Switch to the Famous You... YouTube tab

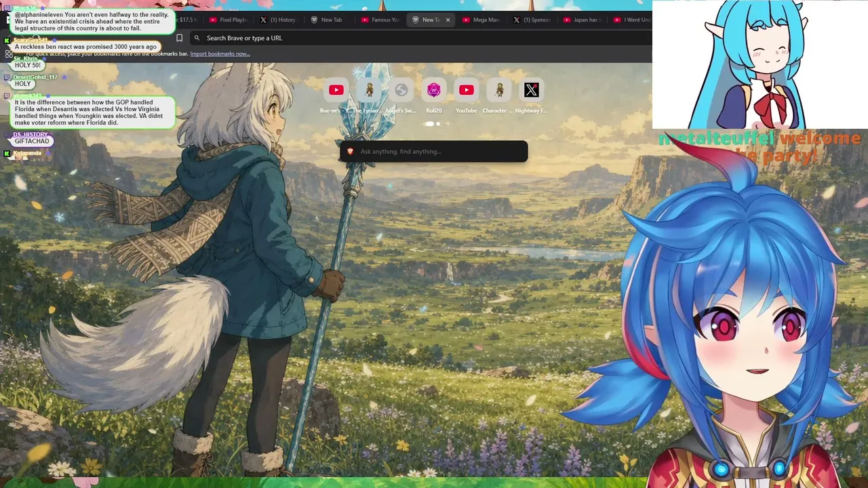[x=380, y=20]
